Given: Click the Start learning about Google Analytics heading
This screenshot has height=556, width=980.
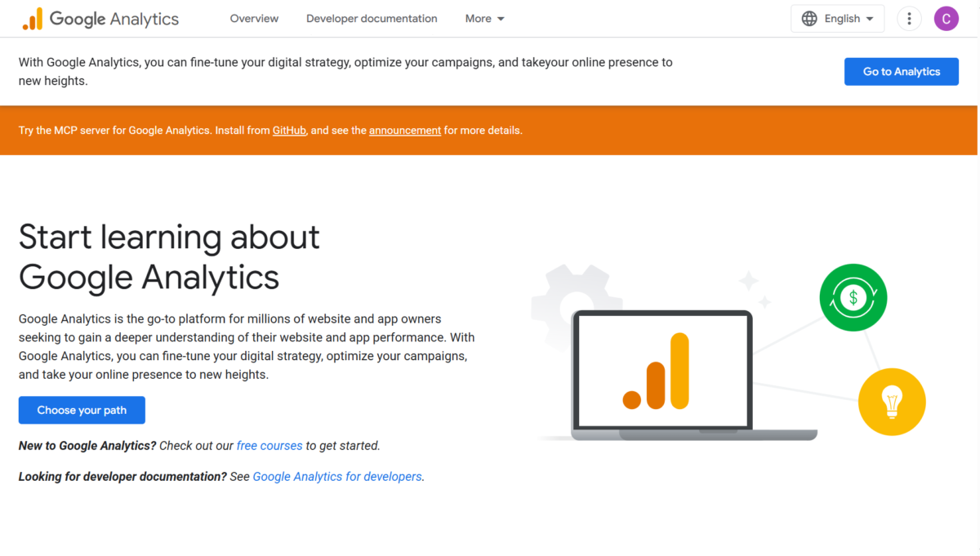Looking at the screenshot, I should [x=169, y=256].
